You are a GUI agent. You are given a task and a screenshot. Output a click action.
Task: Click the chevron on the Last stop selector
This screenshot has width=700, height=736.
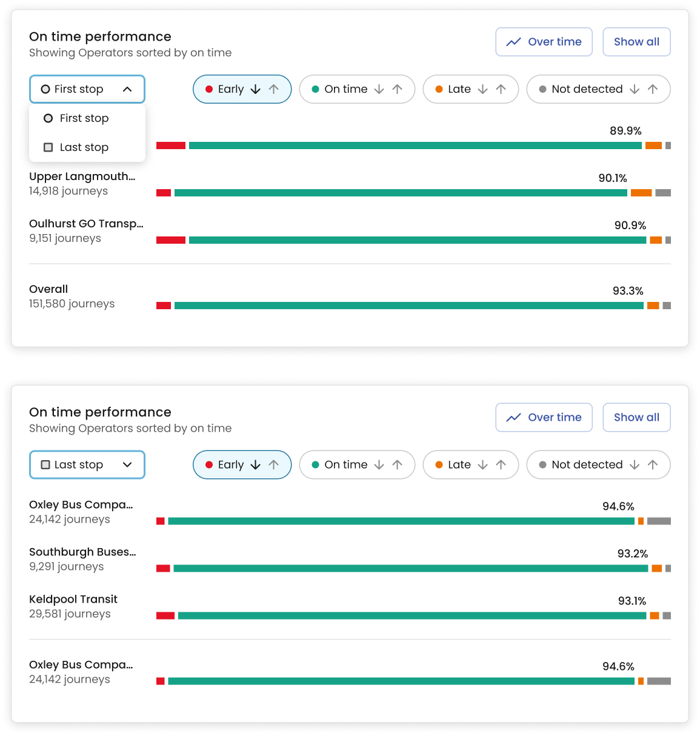(127, 465)
